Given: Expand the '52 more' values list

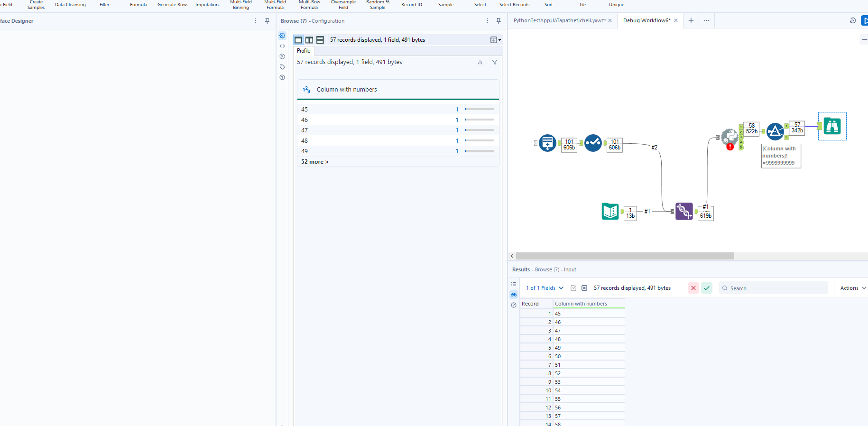Looking at the screenshot, I should point(314,162).
